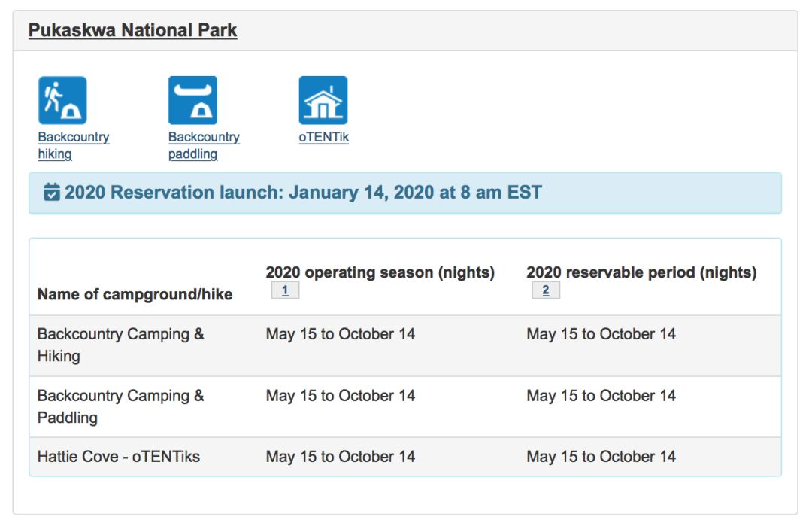Open the Pukaskwa National Park heading link
812x532 pixels.
click(132, 31)
